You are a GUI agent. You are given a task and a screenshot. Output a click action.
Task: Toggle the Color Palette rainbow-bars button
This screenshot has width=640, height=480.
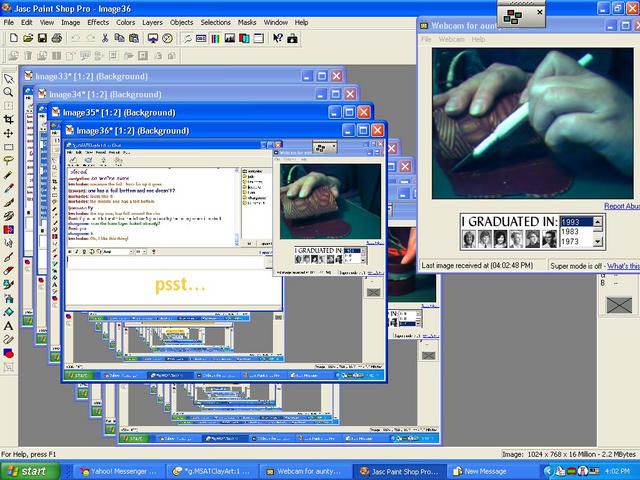tap(216, 38)
